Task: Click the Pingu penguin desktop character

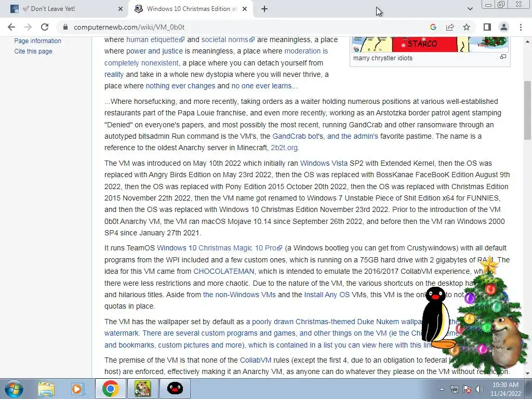Action: click(436, 318)
